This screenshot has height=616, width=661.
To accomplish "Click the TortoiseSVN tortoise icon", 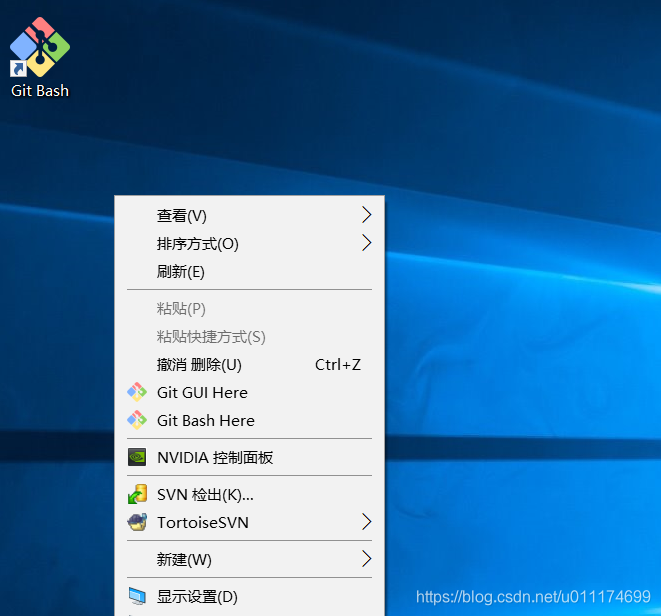I will click(x=137, y=522).
